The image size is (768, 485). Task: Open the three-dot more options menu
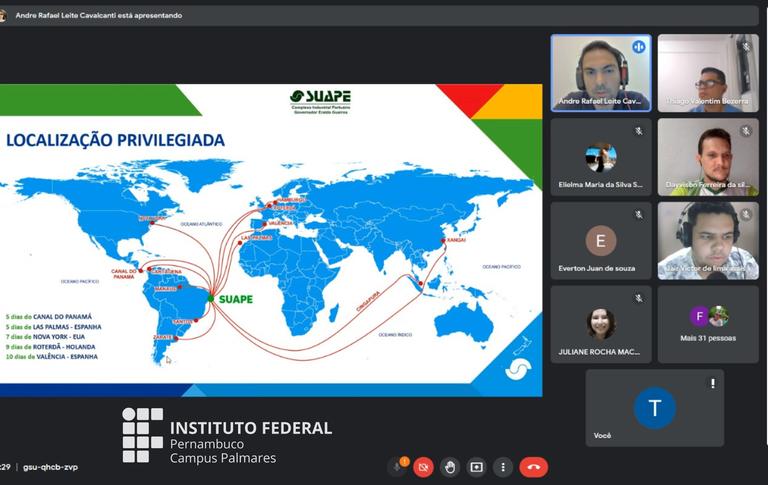click(x=502, y=467)
